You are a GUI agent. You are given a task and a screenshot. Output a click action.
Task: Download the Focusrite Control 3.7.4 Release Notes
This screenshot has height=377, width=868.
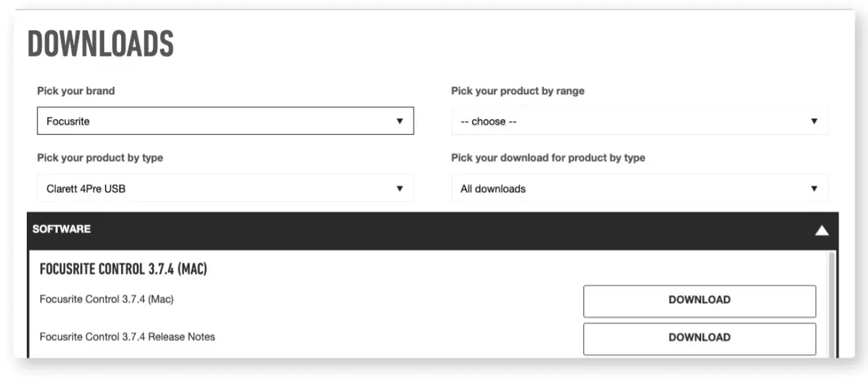point(699,338)
